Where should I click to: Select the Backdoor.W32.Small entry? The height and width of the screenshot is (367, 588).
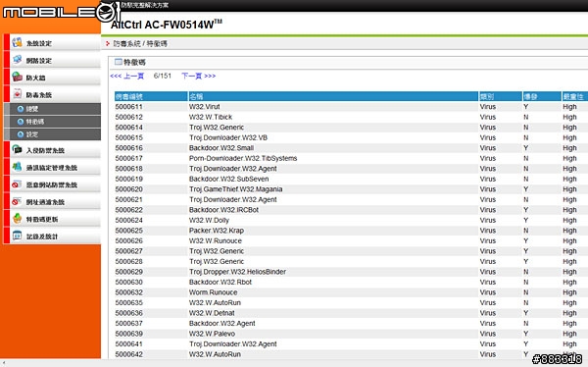click(221, 148)
